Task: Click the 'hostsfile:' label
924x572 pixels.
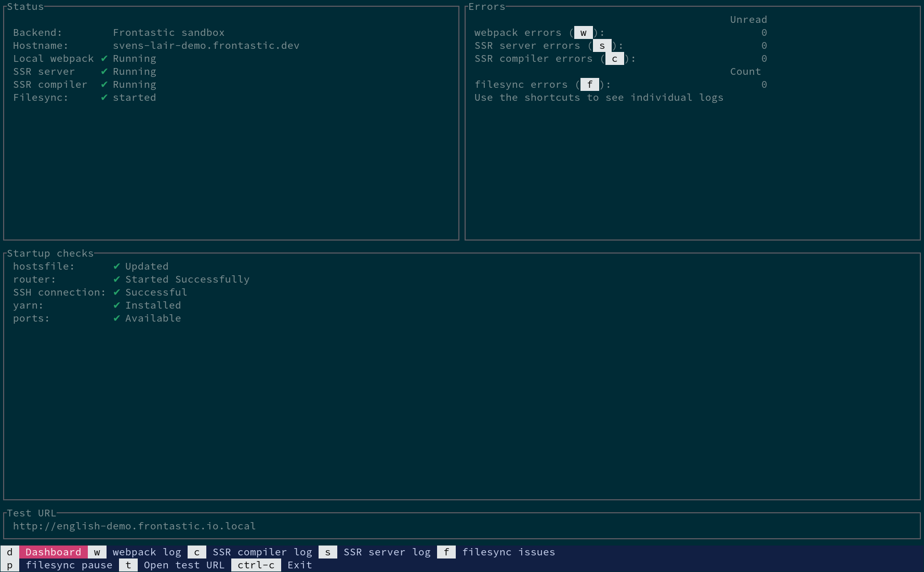Action: [x=44, y=266]
